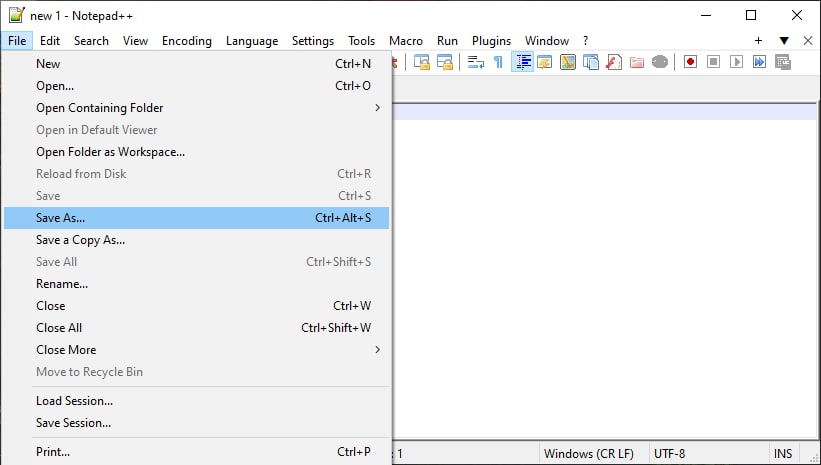Select Save Session... entry

pos(196,423)
